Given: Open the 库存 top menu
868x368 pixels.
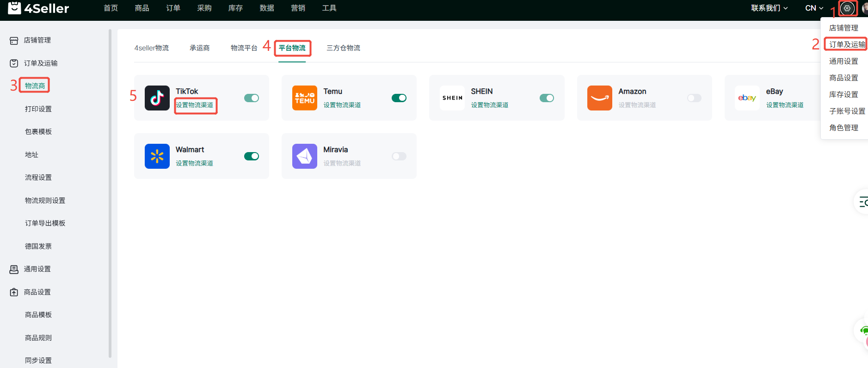Looking at the screenshot, I should coord(236,8).
